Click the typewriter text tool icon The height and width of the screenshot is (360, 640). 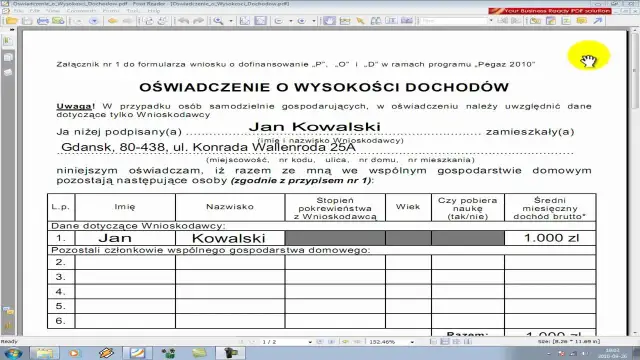pos(391,21)
